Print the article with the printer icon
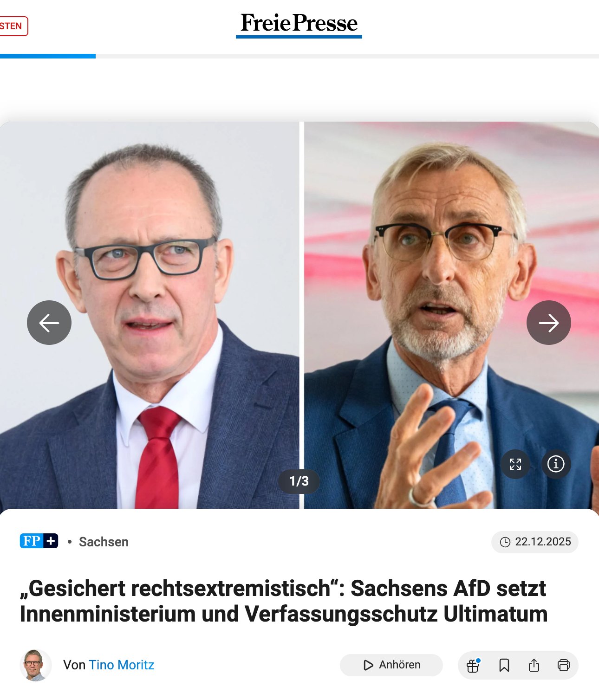Image resolution: width=599 pixels, height=700 pixels. coord(563,665)
